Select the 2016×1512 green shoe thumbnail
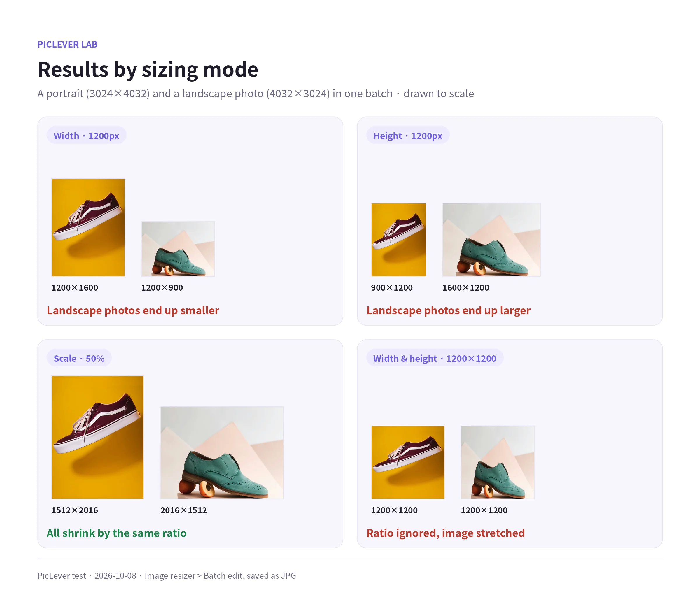Viewport: 700px width, 611px height. (222, 453)
